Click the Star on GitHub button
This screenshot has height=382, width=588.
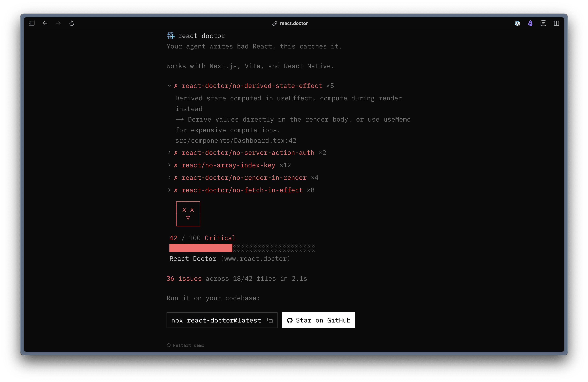[x=318, y=320]
